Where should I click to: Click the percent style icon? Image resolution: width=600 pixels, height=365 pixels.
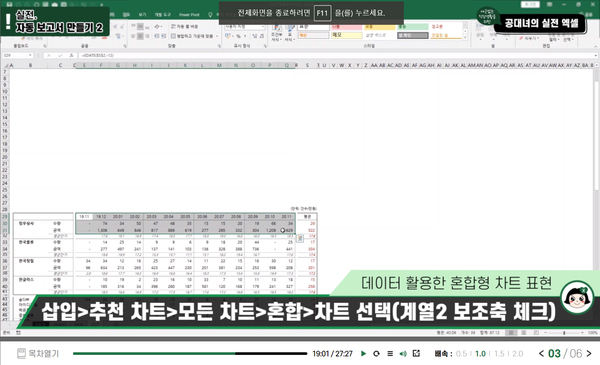click(238, 36)
